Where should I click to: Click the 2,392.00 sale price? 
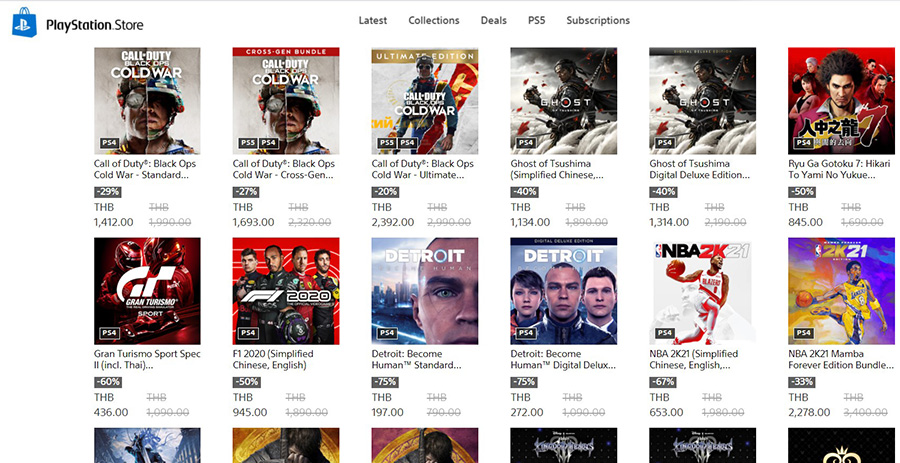point(393,222)
